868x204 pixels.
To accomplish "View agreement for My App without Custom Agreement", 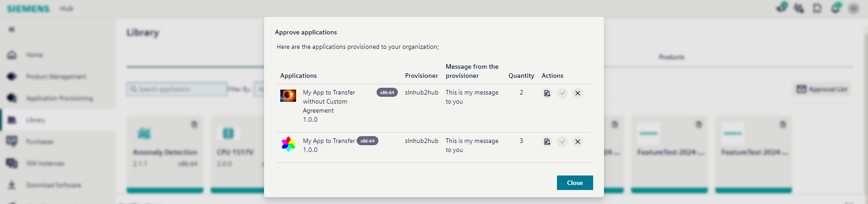I will click(x=547, y=93).
